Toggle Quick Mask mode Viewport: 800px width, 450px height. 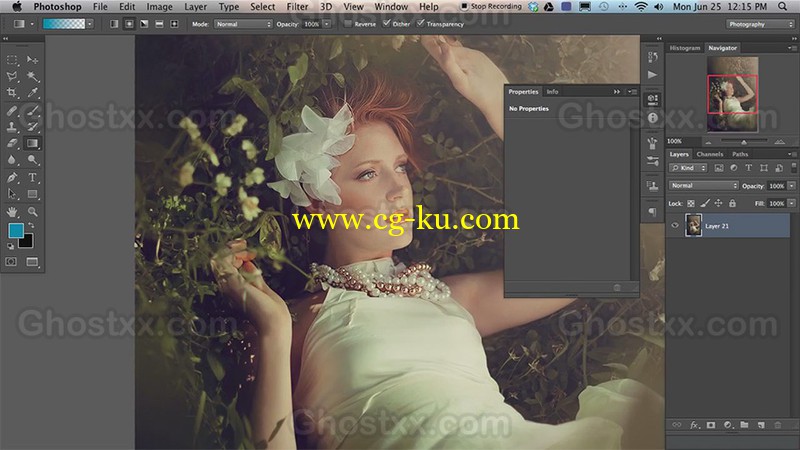(11, 262)
